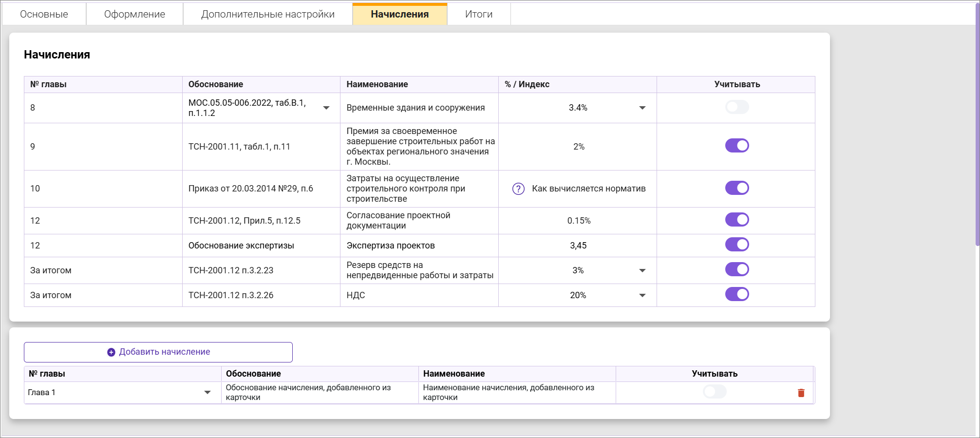Open the 3% reserve rate dropdown
This screenshot has width=980, height=438.
(x=642, y=271)
